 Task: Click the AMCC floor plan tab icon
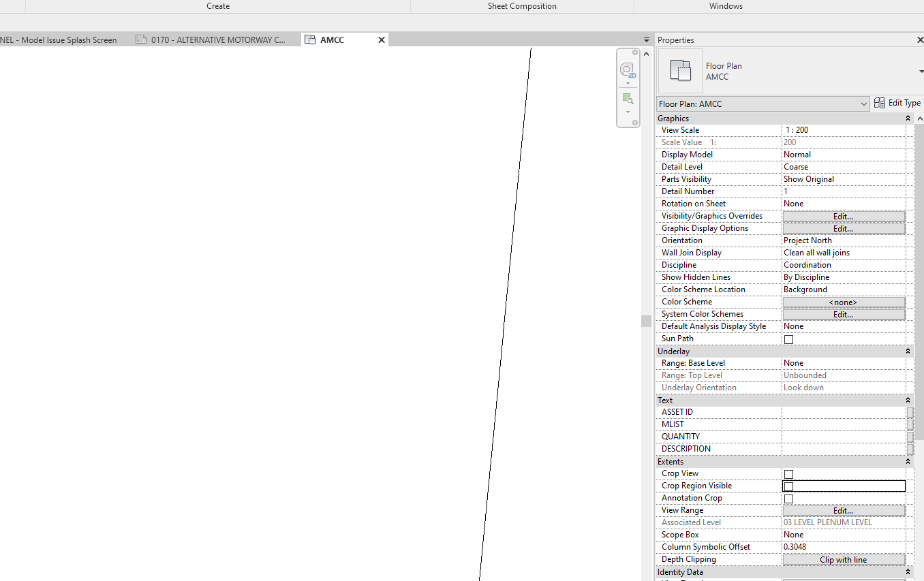[x=310, y=40]
